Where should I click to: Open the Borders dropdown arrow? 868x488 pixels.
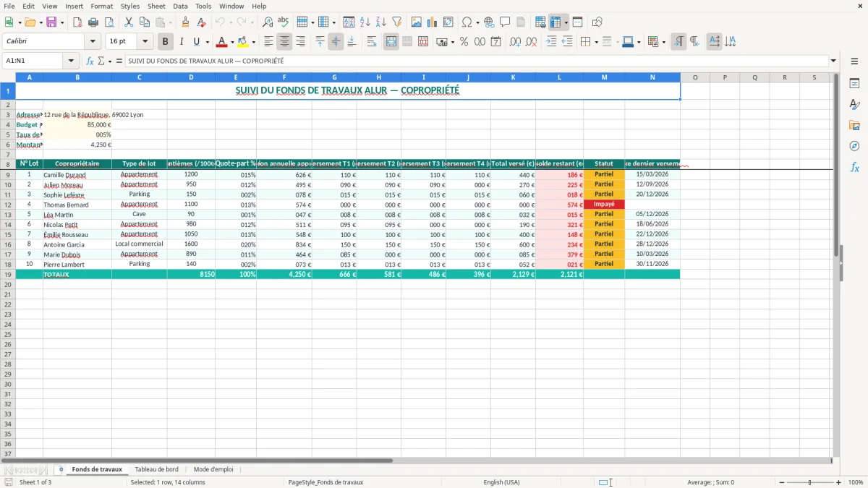point(596,43)
